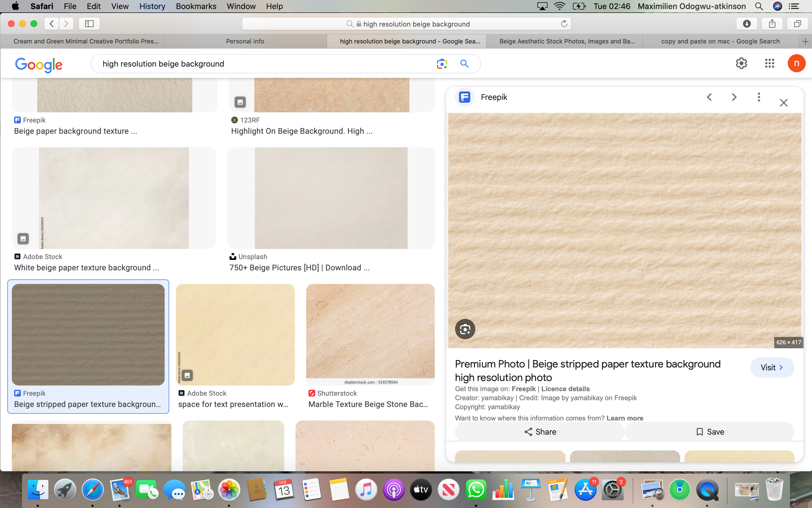Open the History menu
This screenshot has height=508, width=812.
pyautogui.click(x=152, y=6)
